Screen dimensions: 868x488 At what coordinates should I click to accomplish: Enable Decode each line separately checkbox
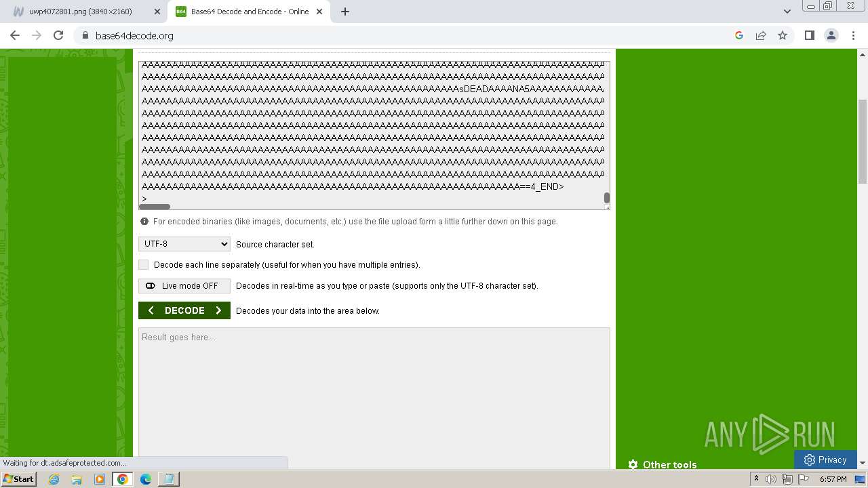coord(143,264)
